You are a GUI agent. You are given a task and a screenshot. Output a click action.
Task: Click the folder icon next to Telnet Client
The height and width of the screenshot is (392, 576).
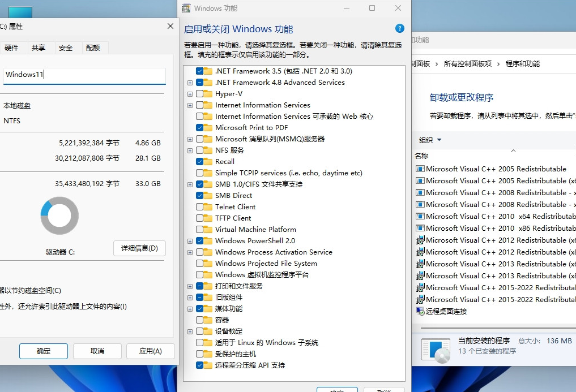(208, 206)
